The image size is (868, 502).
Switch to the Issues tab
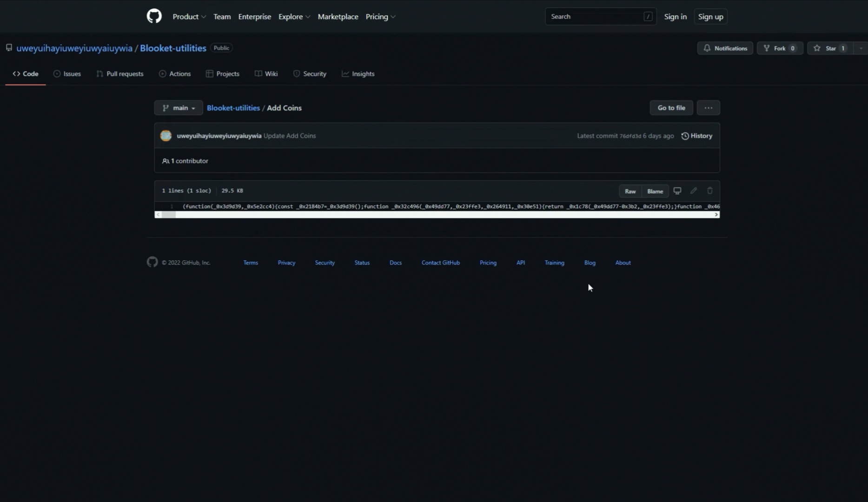67,74
